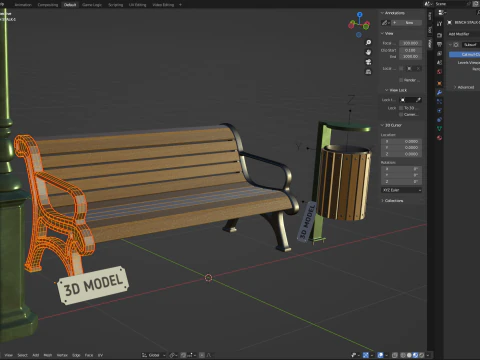
Task: Switch to the Scripting workspace tab
Action: pyautogui.click(x=116, y=5)
